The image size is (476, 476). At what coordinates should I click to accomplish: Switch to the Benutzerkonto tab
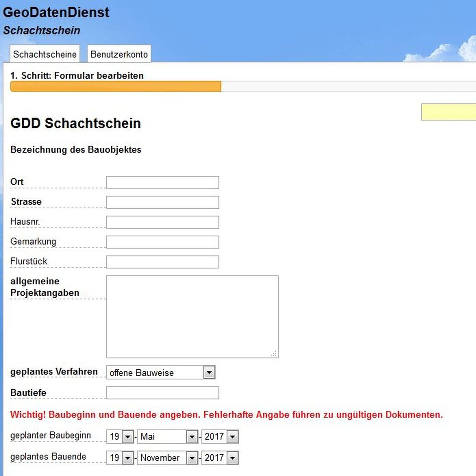[x=119, y=54]
